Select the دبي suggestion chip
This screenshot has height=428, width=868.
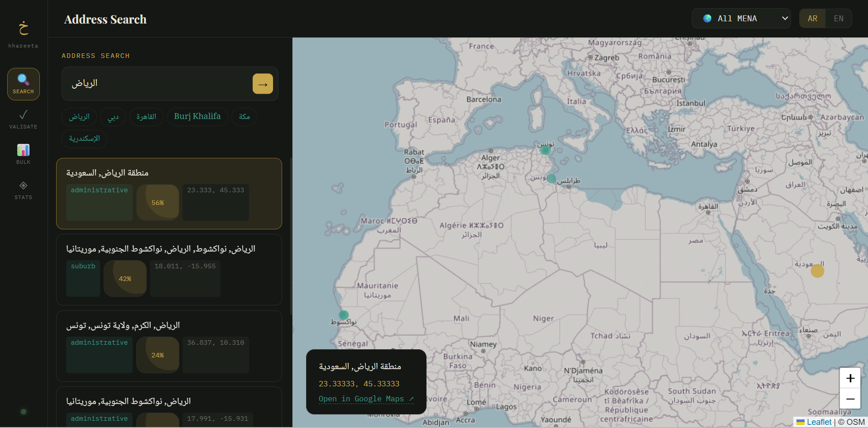click(113, 117)
